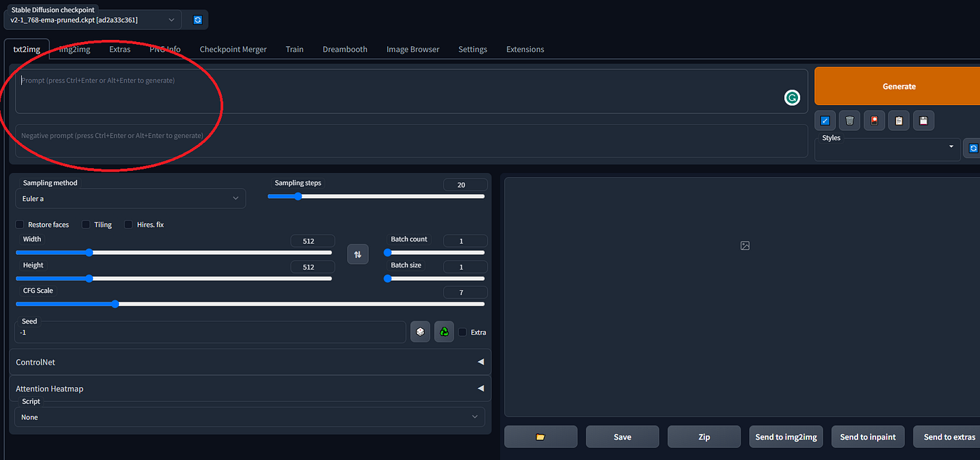
Task: Switch to the Extras tab
Action: [120, 49]
